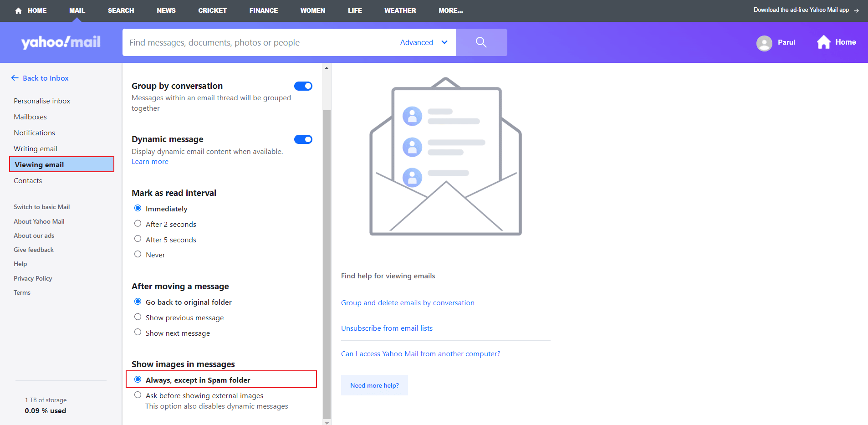Screen dimensions: 868x425
Task: Open Group and delete emails by conversation
Action: pyautogui.click(x=408, y=302)
